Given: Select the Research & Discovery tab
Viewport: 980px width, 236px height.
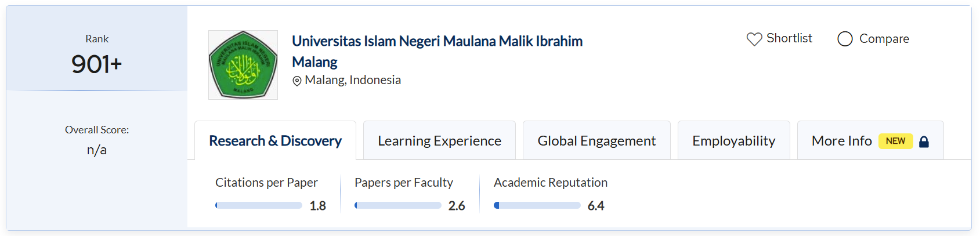Looking at the screenshot, I should point(275,140).
